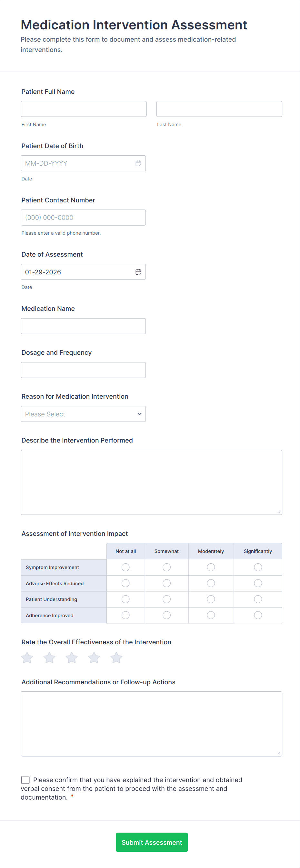Select Moderately for Patient Understanding
The width and height of the screenshot is (300, 868).
click(211, 599)
